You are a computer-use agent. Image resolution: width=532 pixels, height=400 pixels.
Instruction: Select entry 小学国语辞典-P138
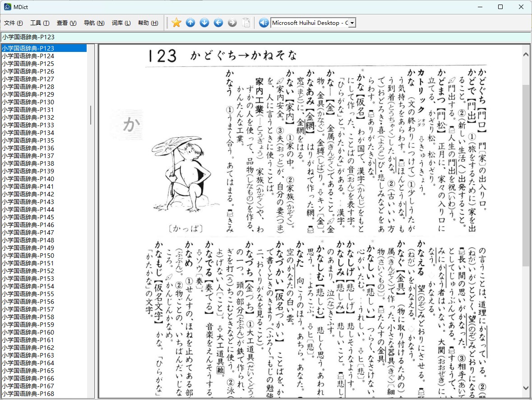coord(44,163)
